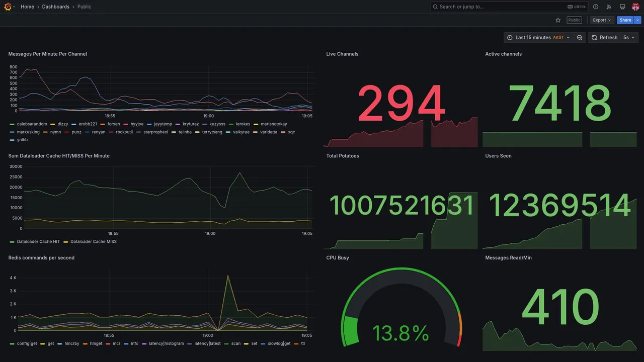Click the monitor kiosk mode icon
This screenshot has height=362, width=644.
coord(622,7)
